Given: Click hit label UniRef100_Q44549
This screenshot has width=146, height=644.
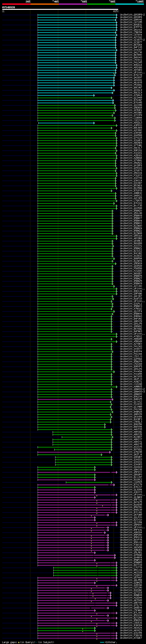Looking at the screenshot, I should [x=131, y=266].
